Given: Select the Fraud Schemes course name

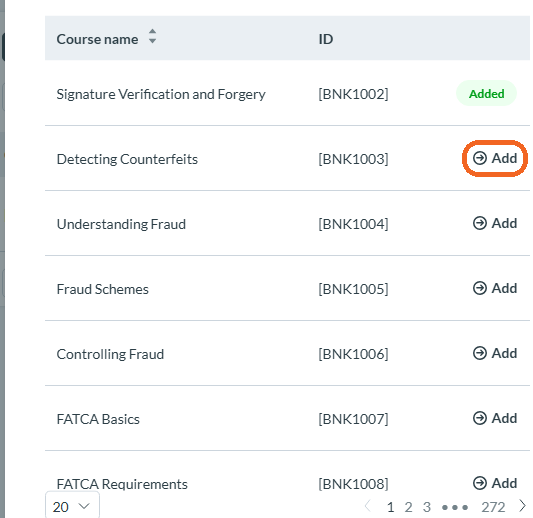Looking at the screenshot, I should tap(102, 289).
